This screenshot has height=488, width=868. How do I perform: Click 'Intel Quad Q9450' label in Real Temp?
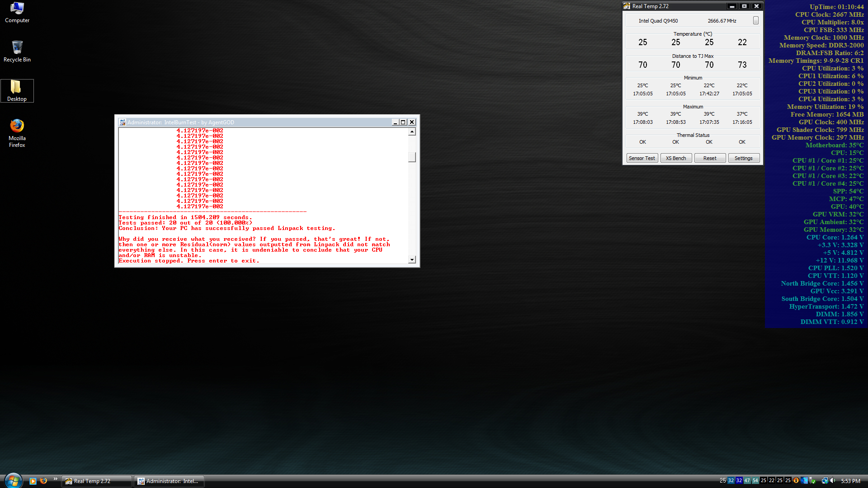coord(658,21)
